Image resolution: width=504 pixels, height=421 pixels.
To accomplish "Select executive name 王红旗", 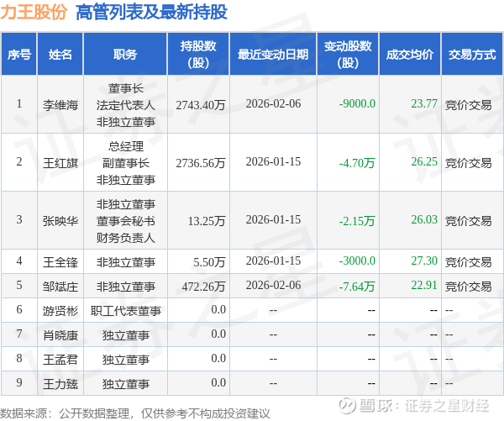I will [x=60, y=163].
